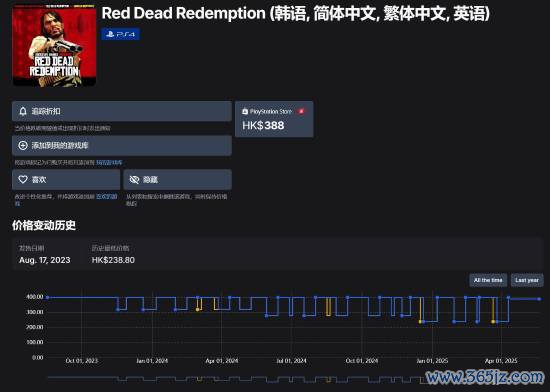Click the red badge on store card
Image resolution: width=550 pixels, height=392 pixels.
[301, 111]
